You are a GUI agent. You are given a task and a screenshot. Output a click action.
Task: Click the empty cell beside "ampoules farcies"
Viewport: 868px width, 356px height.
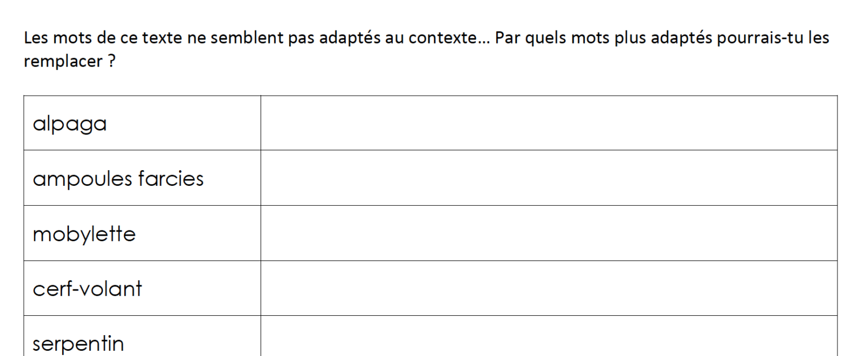(548, 178)
